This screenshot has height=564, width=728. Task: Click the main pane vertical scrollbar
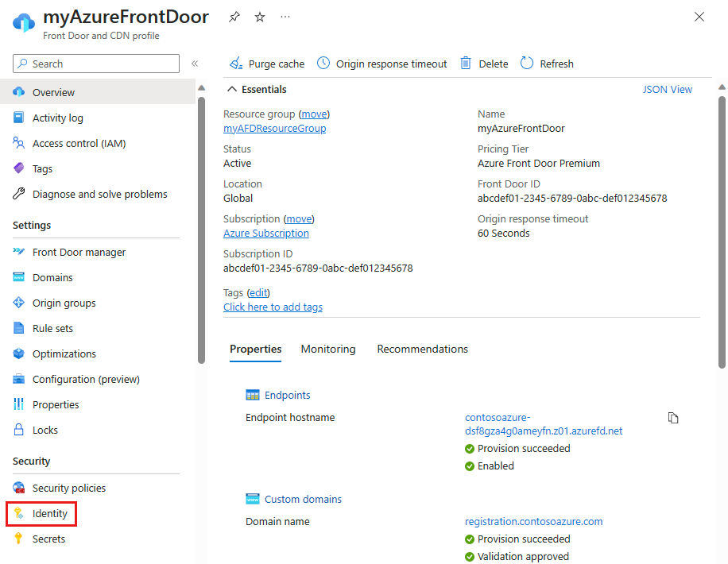pos(722,232)
